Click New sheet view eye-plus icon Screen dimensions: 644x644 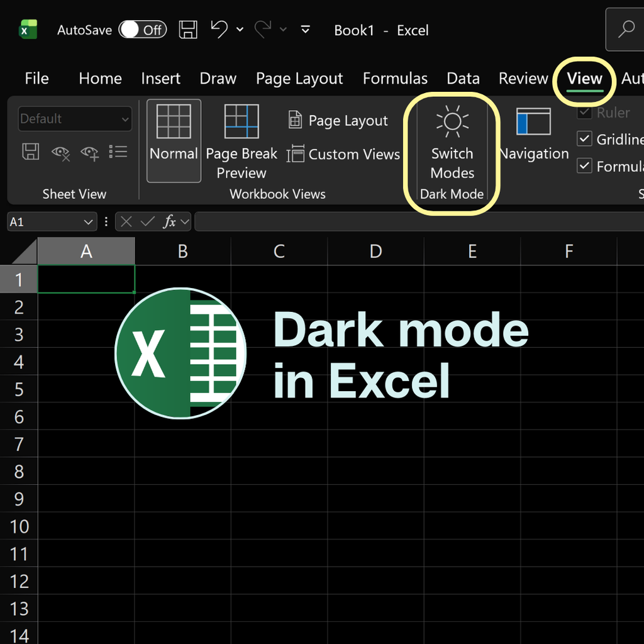coord(90,153)
